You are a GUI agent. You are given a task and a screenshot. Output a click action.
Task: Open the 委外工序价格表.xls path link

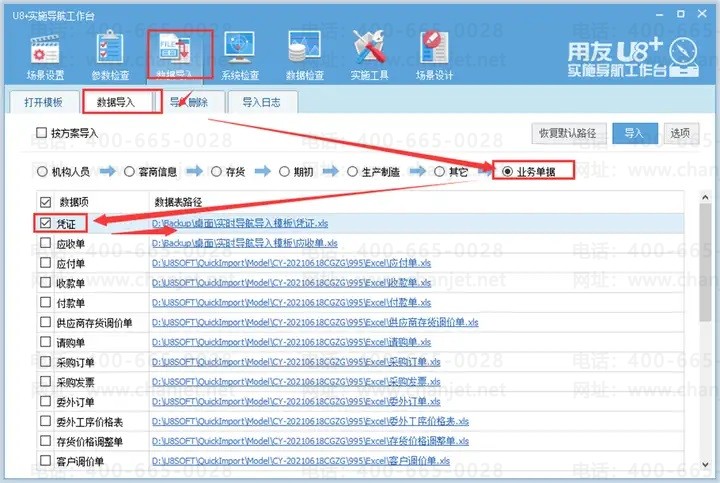click(310, 421)
